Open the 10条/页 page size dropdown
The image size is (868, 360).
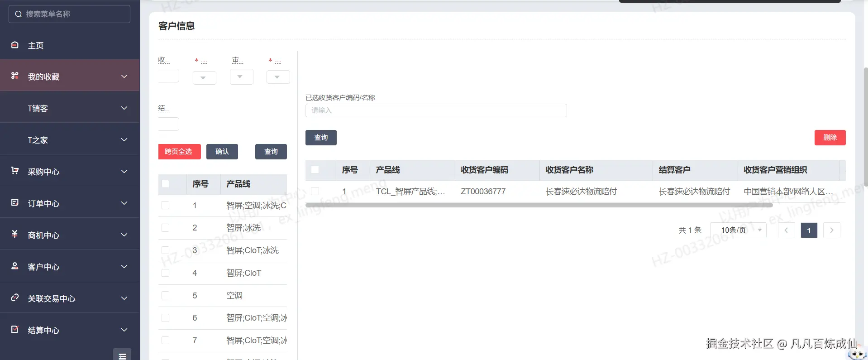(x=738, y=230)
